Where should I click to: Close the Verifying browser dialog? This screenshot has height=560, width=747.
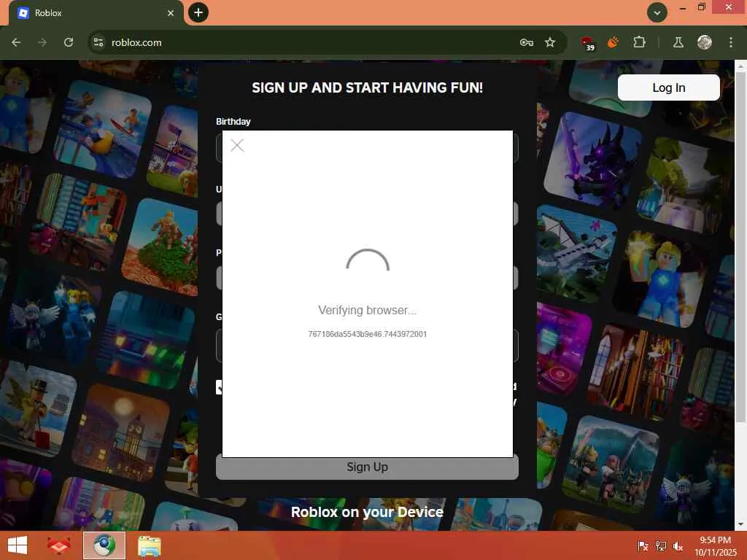pyautogui.click(x=237, y=145)
